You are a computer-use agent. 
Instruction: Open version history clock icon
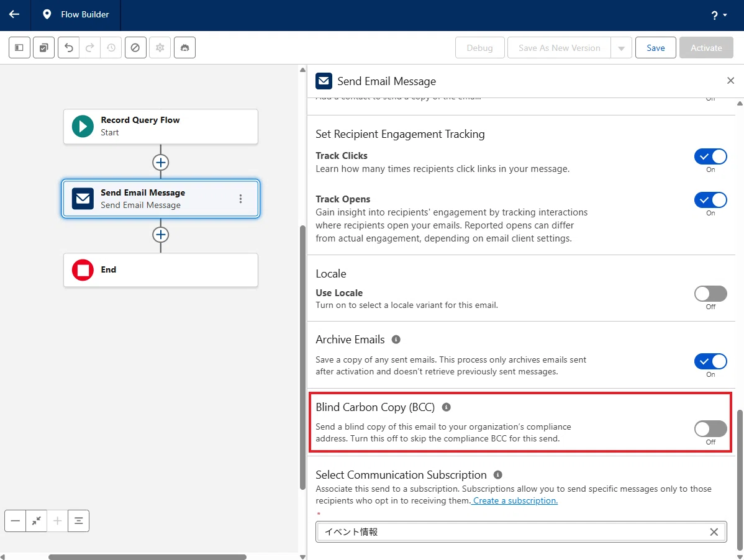point(111,47)
